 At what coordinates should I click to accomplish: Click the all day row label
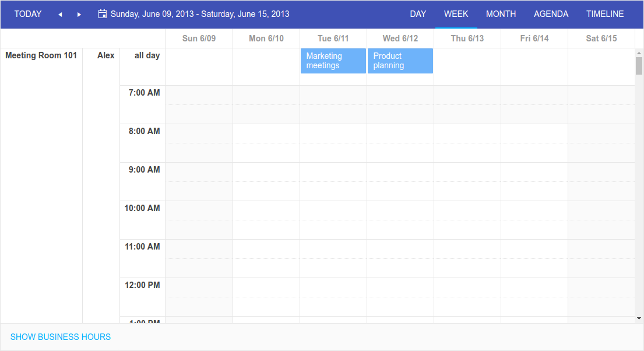point(147,55)
